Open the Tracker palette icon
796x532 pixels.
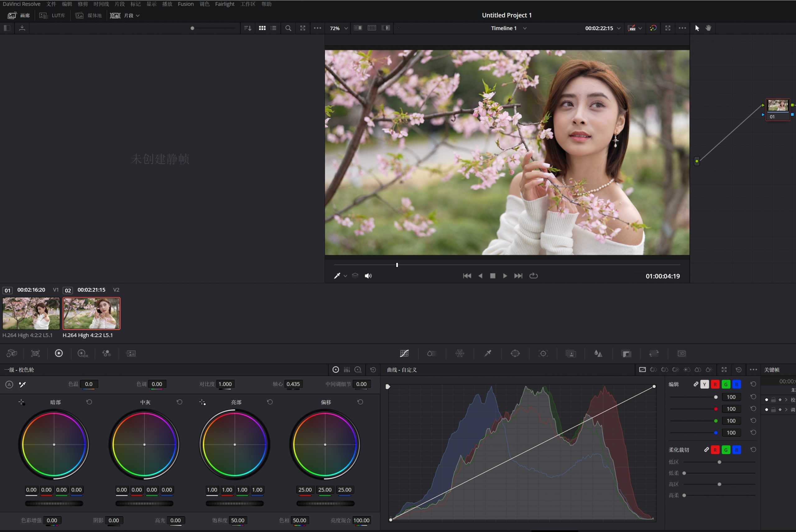tap(543, 354)
